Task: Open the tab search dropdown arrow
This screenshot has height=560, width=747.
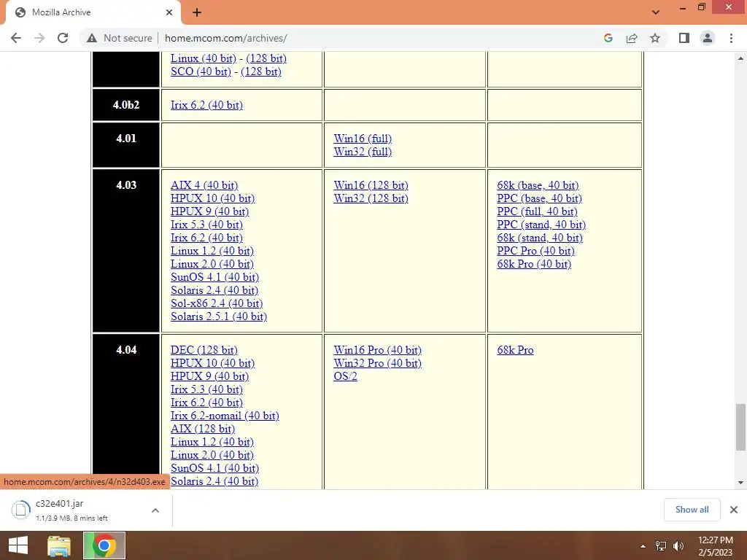Action: pos(656,12)
